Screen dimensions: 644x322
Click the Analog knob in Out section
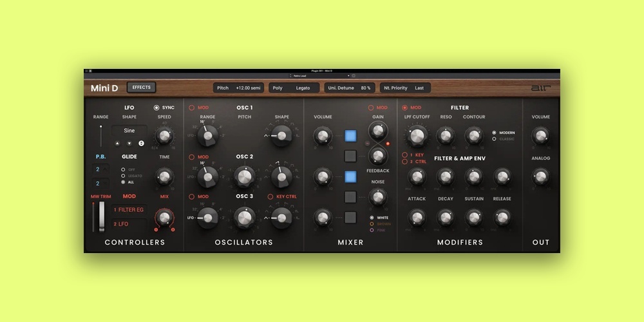(540, 176)
